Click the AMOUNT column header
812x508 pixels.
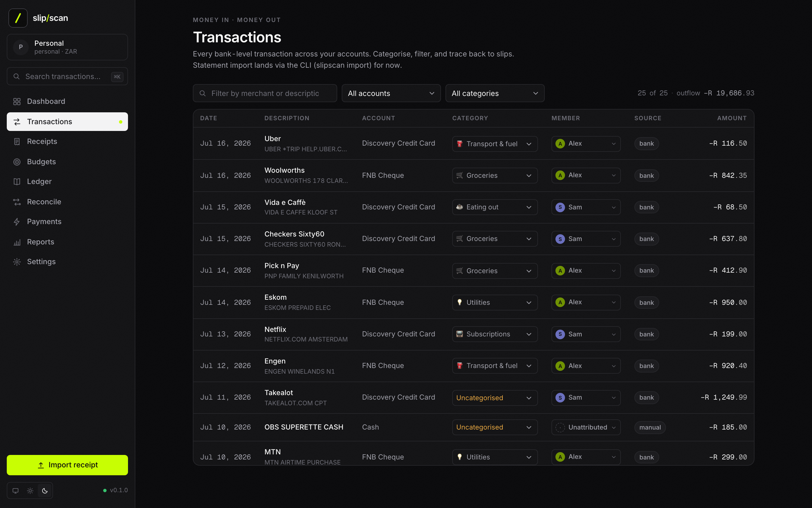(x=732, y=118)
